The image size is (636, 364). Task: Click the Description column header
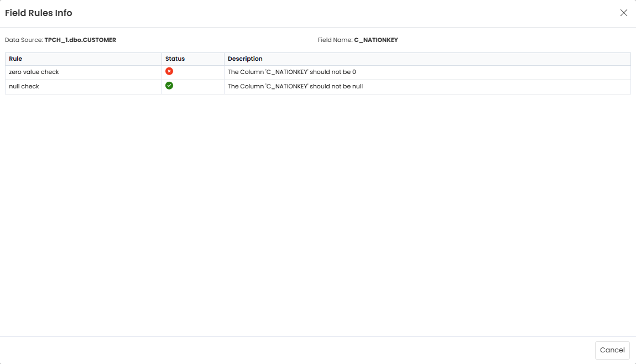pos(428,59)
